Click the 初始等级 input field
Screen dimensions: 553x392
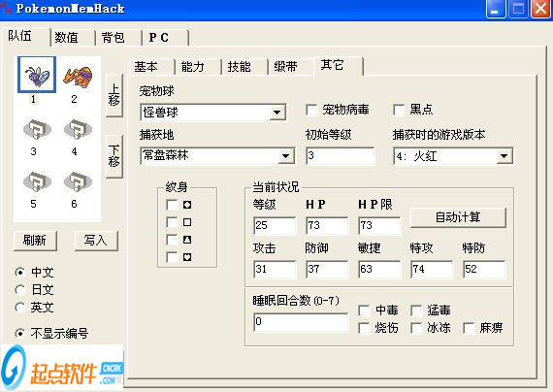coord(340,156)
